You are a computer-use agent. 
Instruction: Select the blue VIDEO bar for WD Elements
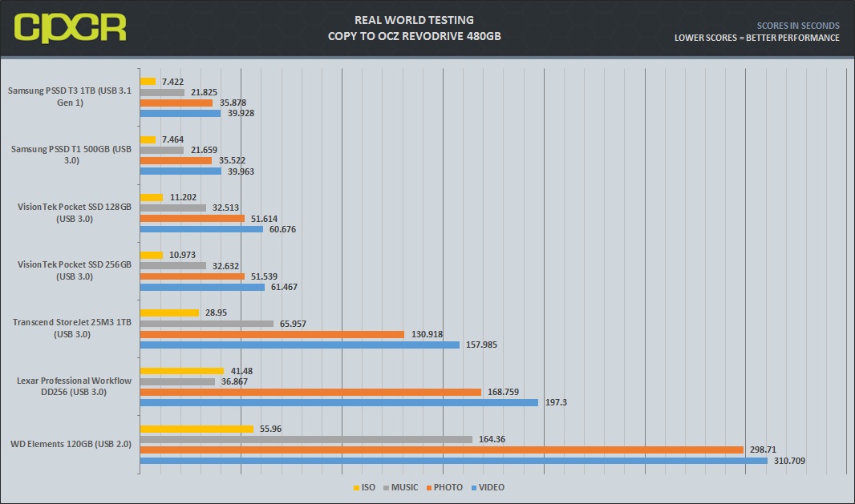454,461
